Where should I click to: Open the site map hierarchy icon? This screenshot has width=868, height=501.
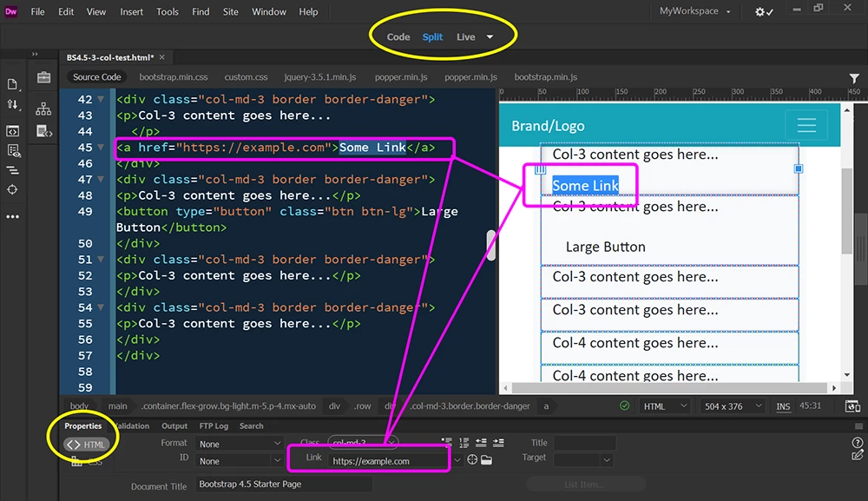(x=43, y=109)
